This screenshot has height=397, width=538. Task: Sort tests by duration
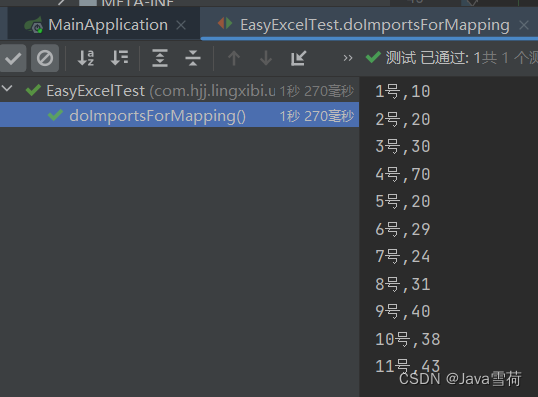(119, 58)
